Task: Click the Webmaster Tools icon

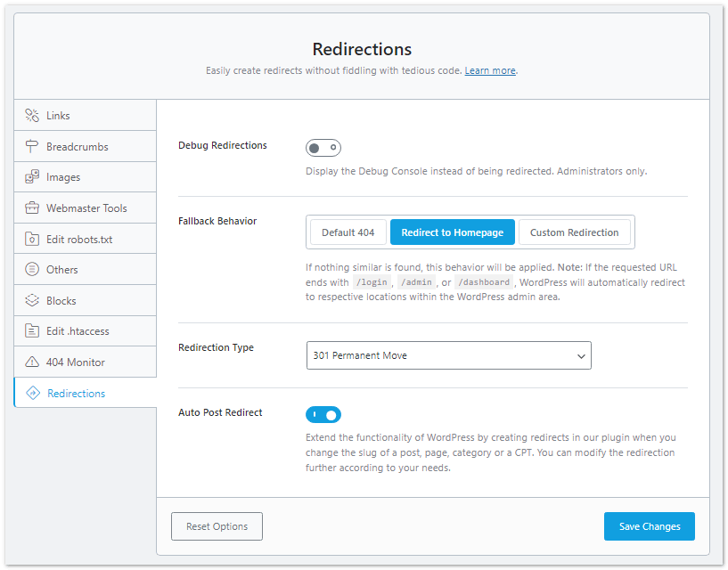Action: [32, 208]
